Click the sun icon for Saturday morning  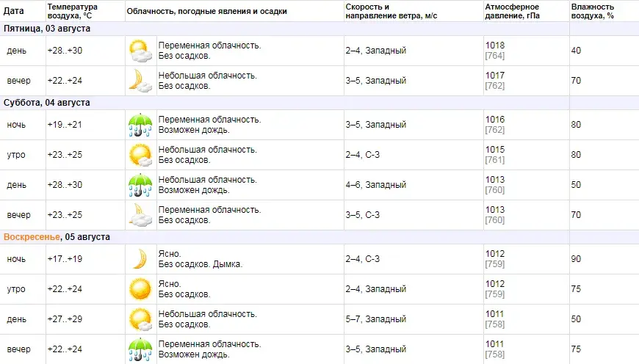click(x=140, y=155)
